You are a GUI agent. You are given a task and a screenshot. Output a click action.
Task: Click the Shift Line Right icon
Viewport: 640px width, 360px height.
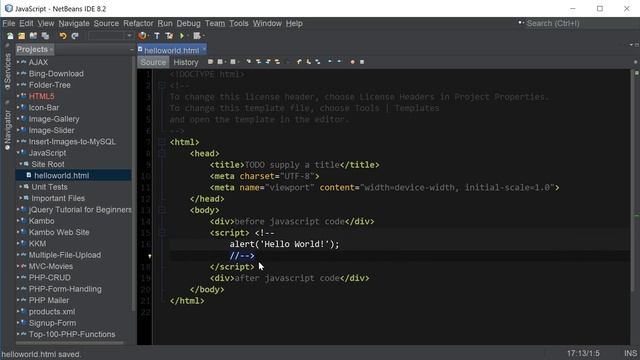tap(339, 62)
